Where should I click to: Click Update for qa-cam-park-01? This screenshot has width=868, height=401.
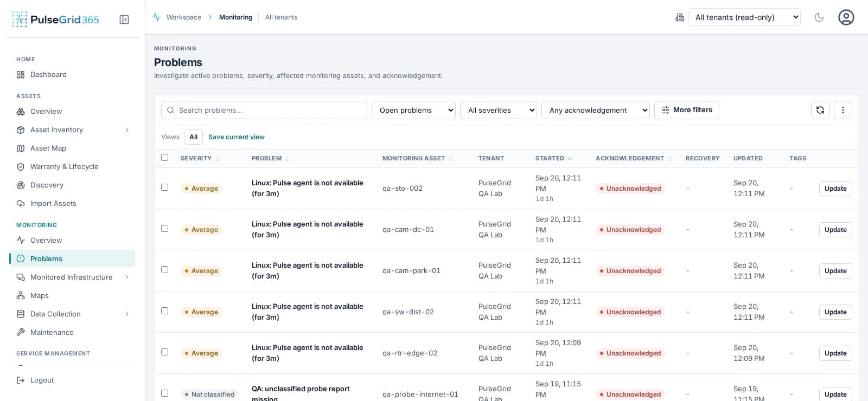[835, 271]
